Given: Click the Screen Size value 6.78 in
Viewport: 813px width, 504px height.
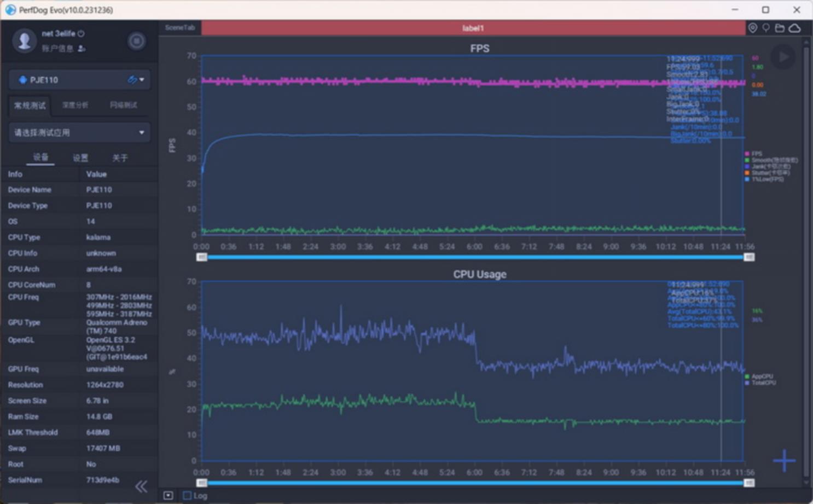Looking at the screenshot, I should point(97,401).
